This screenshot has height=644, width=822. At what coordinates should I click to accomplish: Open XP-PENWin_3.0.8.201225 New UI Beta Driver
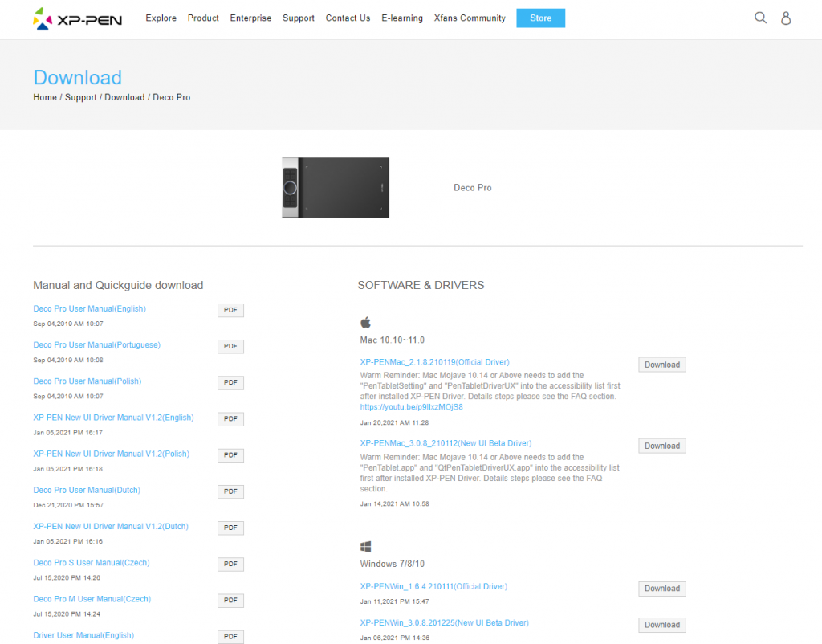tap(445, 622)
